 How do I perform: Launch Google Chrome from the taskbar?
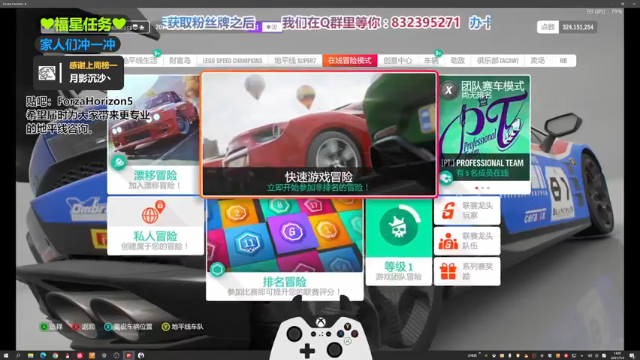pos(55,356)
